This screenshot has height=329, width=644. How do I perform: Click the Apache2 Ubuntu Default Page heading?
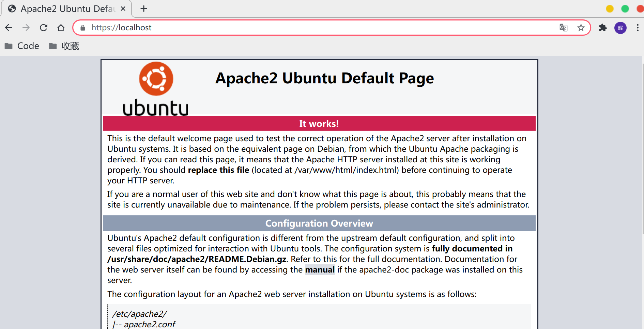point(325,78)
